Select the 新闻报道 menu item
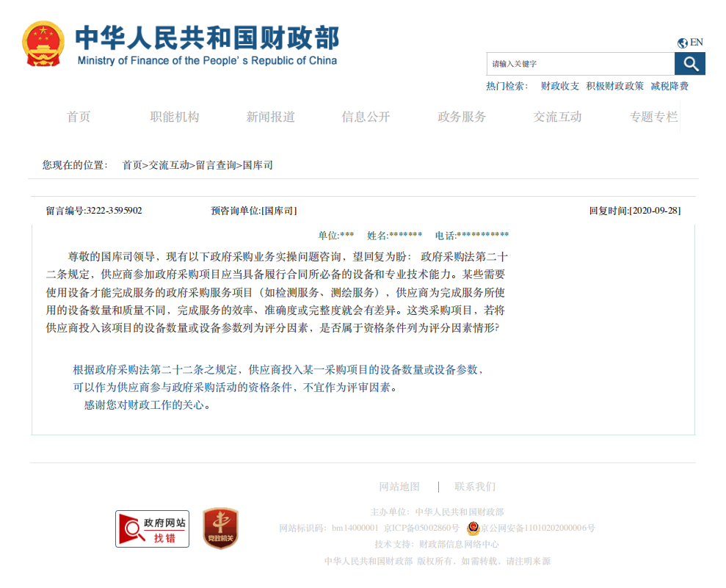 270,117
